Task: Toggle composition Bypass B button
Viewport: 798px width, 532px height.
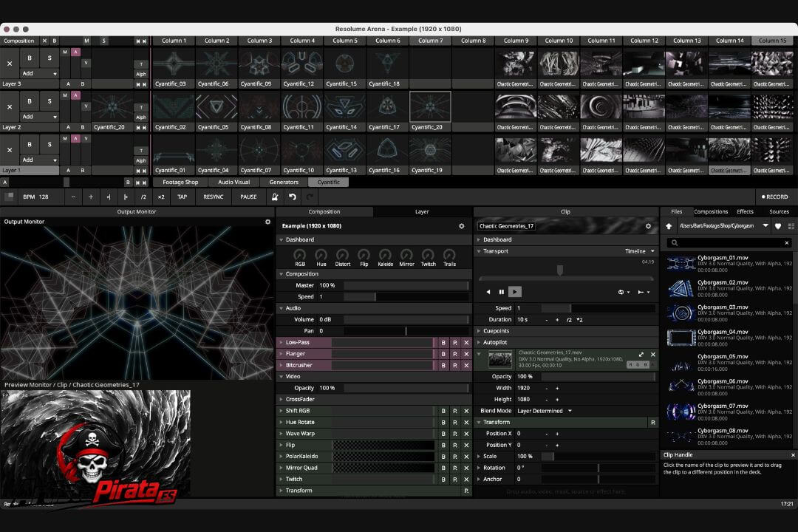Action: pos(55,41)
